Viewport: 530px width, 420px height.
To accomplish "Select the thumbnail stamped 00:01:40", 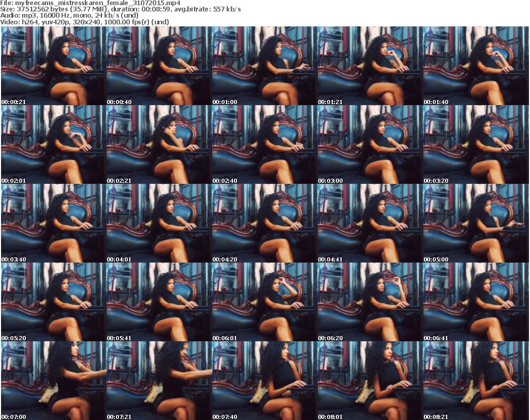I will [x=476, y=66].
